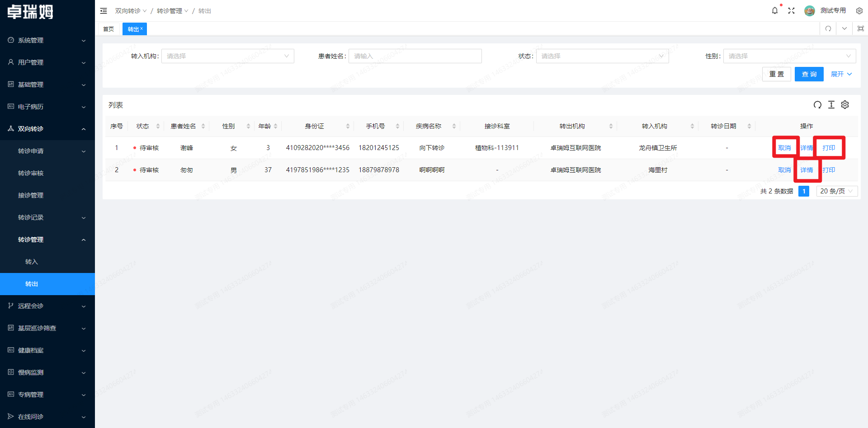Sort the table by 转诊日期 column

point(749,126)
